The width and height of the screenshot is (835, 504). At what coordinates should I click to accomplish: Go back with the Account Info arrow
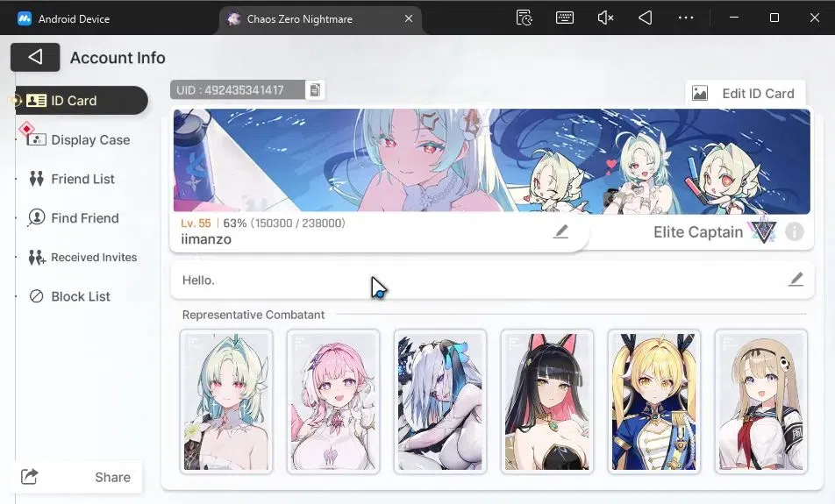pos(35,57)
